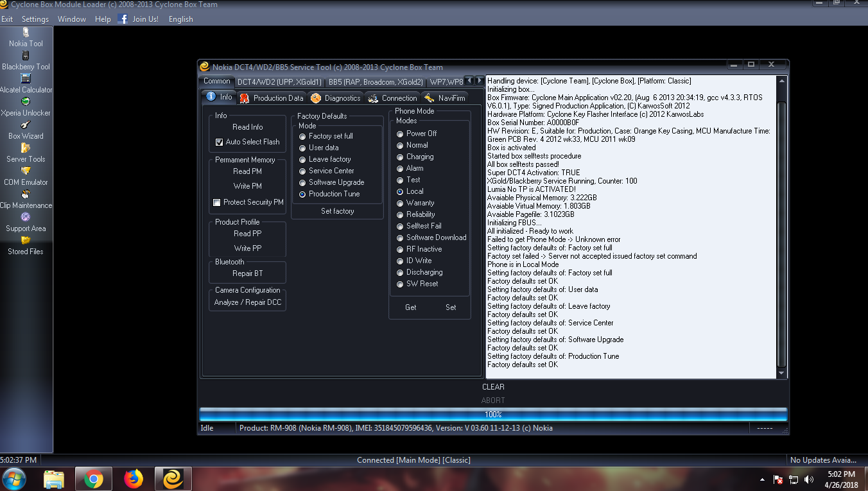Screen dimensions: 868x491
Task: Select Software Download phone mode
Action: click(x=400, y=237)
